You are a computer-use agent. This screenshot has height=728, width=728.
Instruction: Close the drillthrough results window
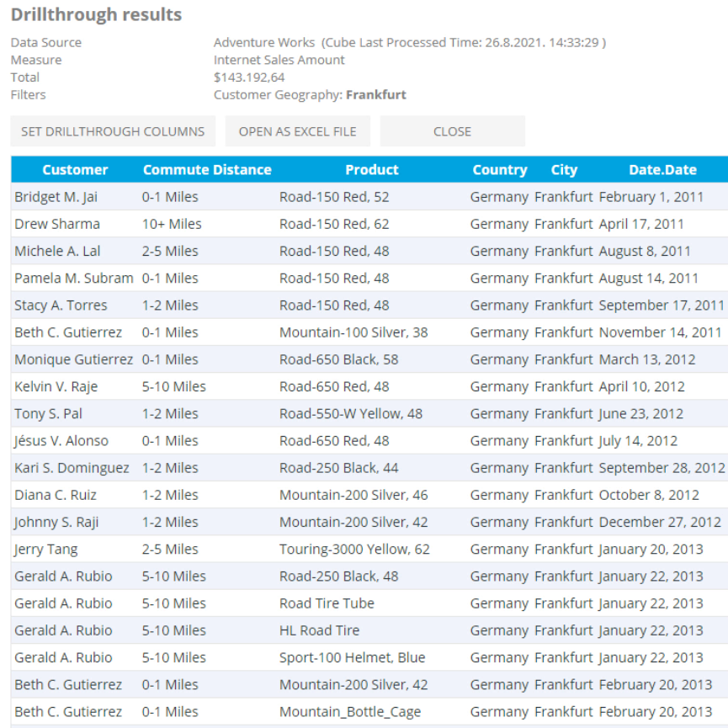(x=452, y=131)
